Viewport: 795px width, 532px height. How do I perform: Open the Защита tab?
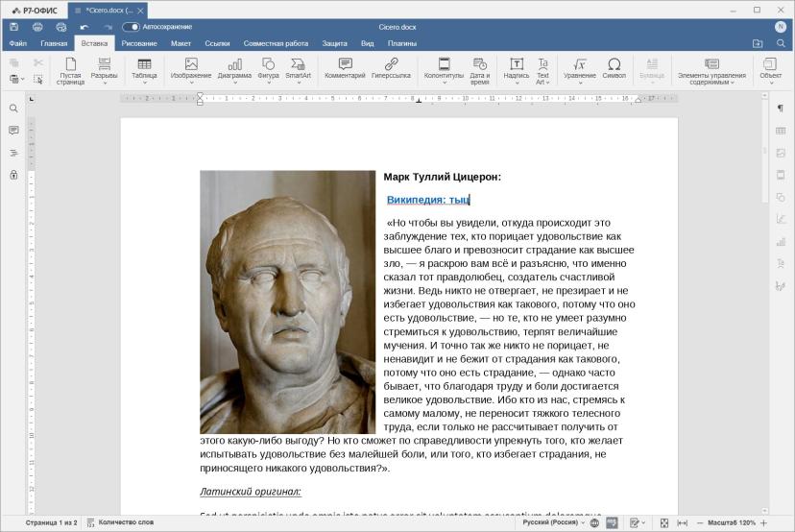click(335, 43)
